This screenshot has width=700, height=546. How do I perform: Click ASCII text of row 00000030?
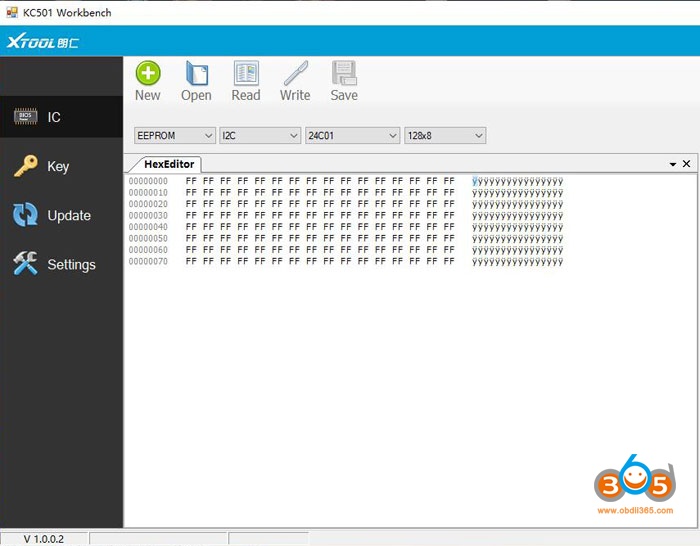tap(518, 216)
